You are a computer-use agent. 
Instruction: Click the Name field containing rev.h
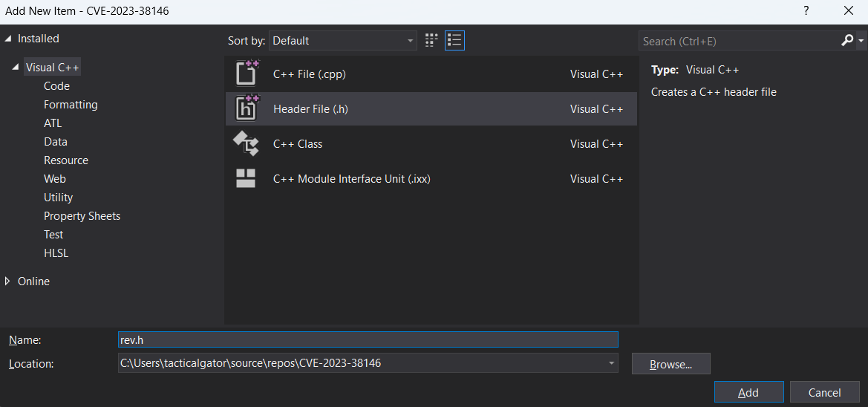point(368,339)
